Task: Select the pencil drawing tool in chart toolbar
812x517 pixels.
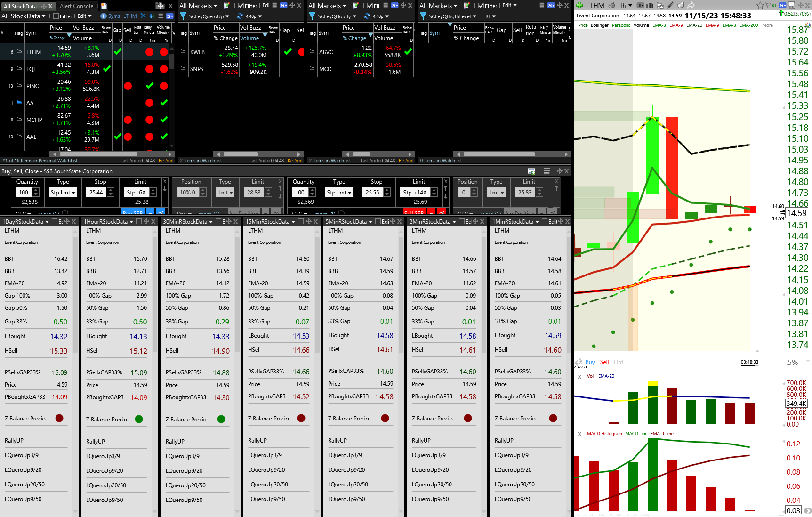Action: pos(670,6)
